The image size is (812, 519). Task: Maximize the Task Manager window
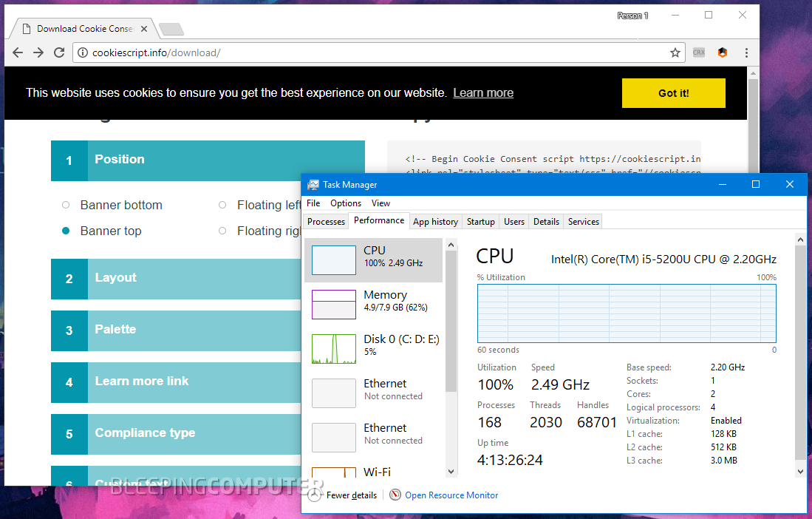(756, 184)
